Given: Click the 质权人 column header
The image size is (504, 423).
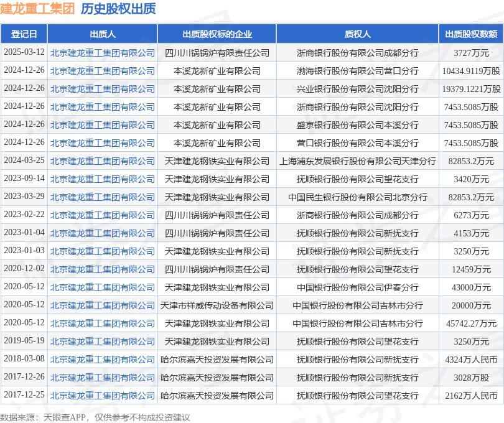Looking at the screenshot, I should [x=357, y=34].
